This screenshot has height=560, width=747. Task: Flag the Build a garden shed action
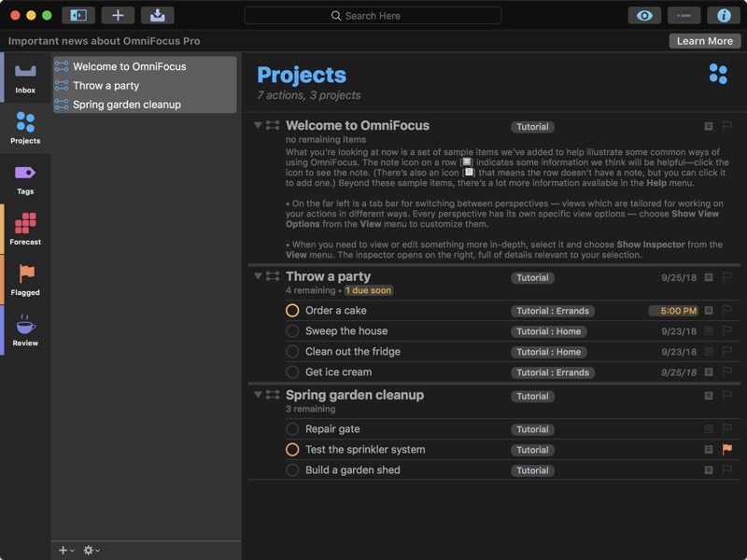727,470
